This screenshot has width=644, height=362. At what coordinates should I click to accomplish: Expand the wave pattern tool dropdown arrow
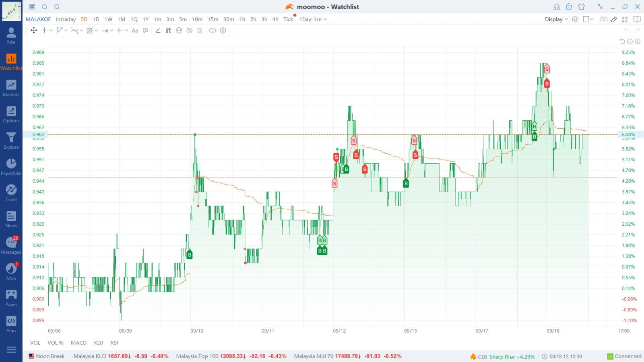pos(81,30)
